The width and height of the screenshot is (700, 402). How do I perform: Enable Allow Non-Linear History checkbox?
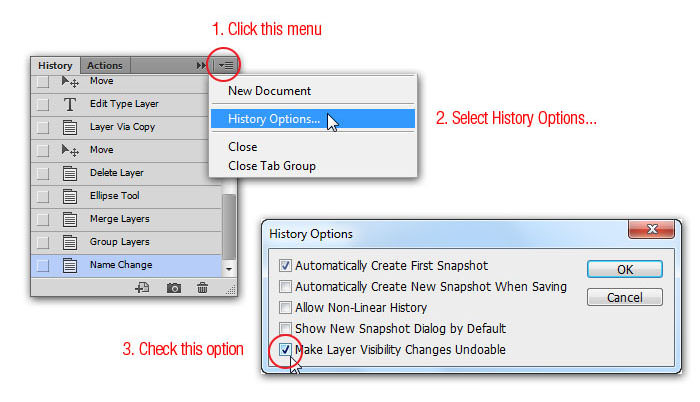click(x=286, y=308)
